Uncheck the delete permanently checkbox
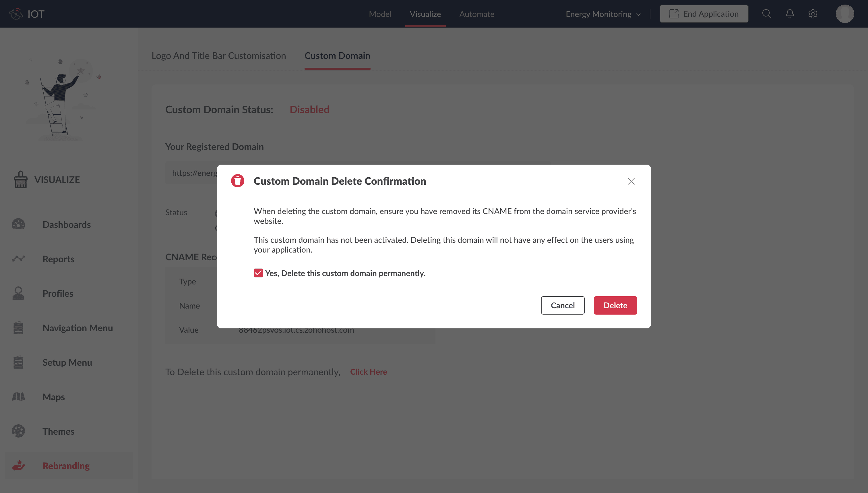This screenshot has height=493, width=868. click(x=258, y=273)
